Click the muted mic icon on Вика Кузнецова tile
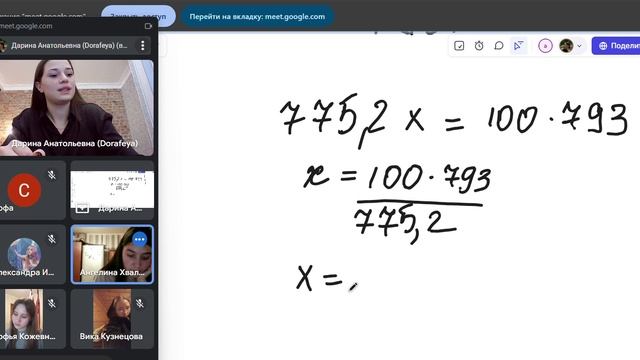This screenshot has width=640, height=360. [140, 303]
